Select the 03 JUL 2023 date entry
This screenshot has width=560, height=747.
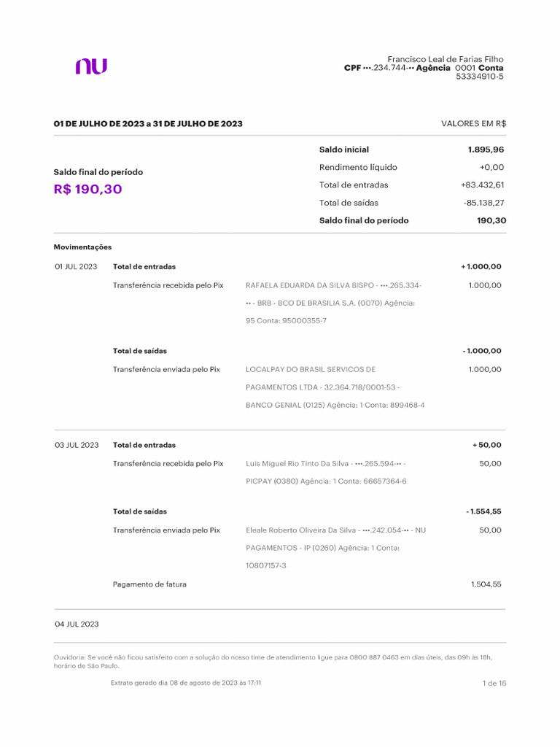tap(77, 445)
